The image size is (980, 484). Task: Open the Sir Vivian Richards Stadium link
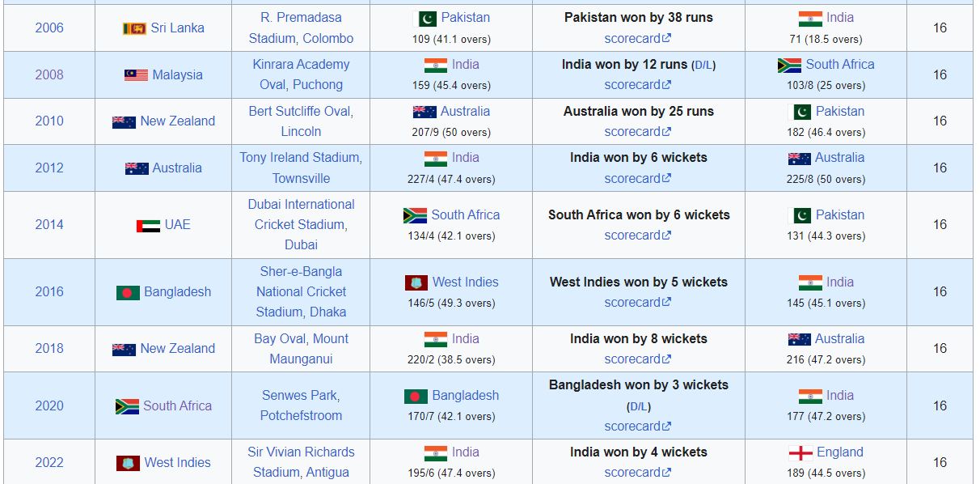point(301,462)
